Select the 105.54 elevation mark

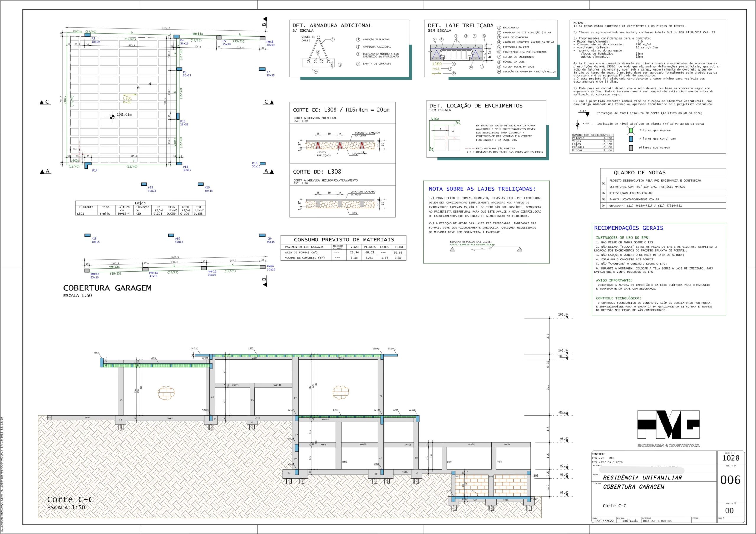point(563,314)
